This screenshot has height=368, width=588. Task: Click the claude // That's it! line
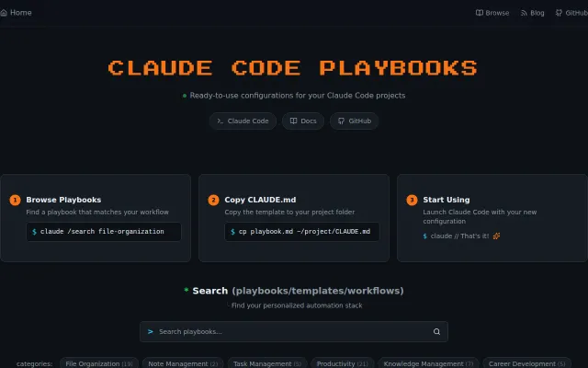click(x=461, y=236)
